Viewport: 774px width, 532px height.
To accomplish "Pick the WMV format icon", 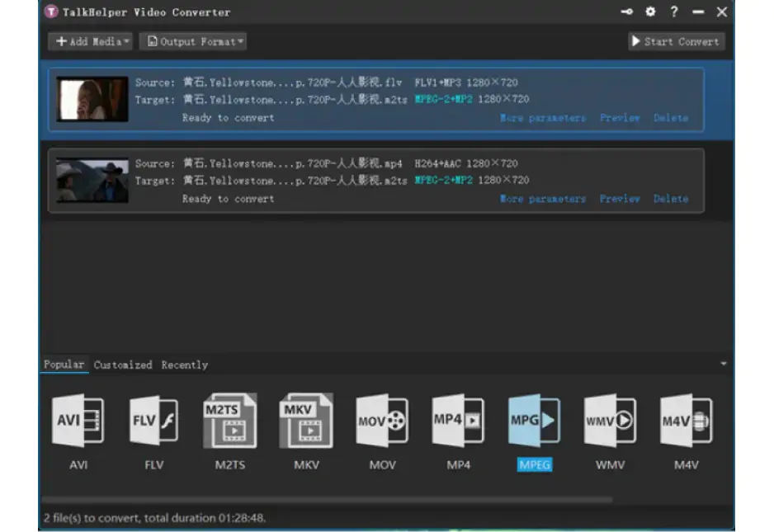I will click(x=610, y=421).
